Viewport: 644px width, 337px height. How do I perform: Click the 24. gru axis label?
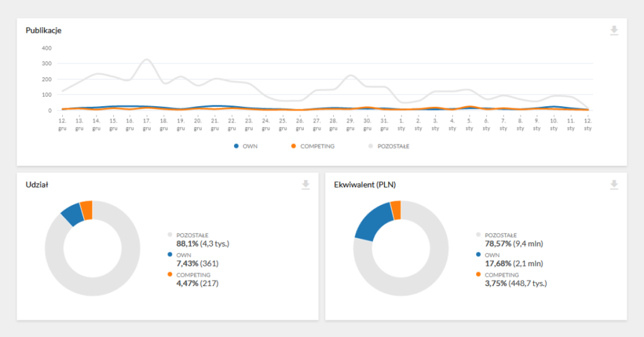click(266, 124)
